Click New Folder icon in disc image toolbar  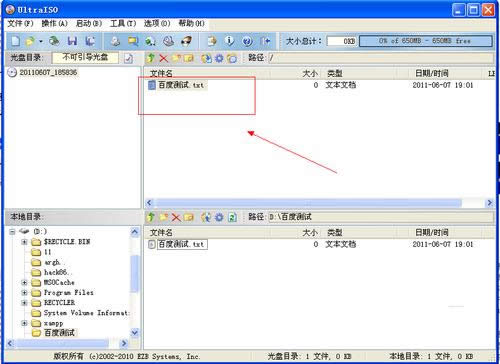pos(176,58)
